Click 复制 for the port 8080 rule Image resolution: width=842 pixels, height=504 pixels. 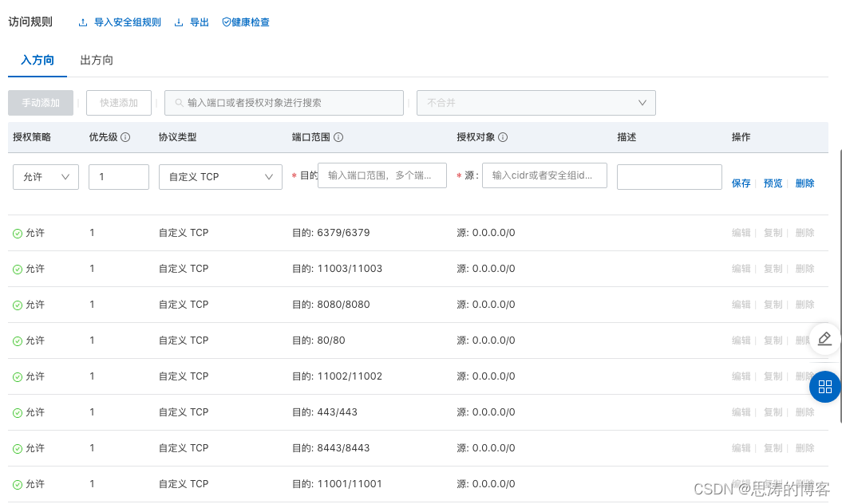[x=773, y=305]
